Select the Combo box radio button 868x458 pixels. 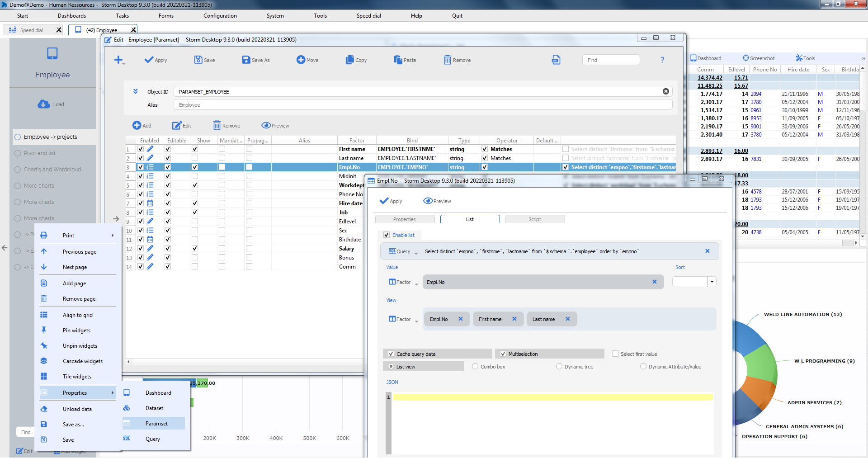pos(475,366)
